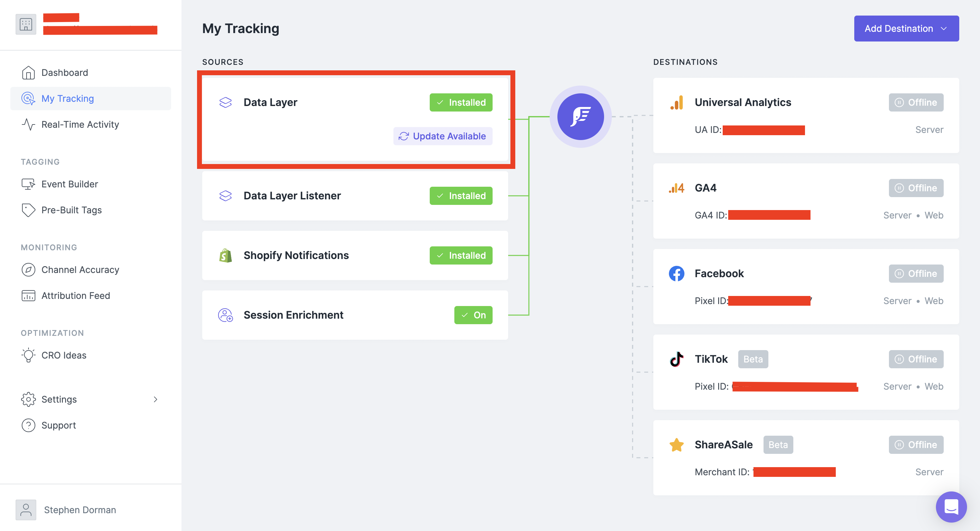Click the My Tracking icon

pos(28,98)
